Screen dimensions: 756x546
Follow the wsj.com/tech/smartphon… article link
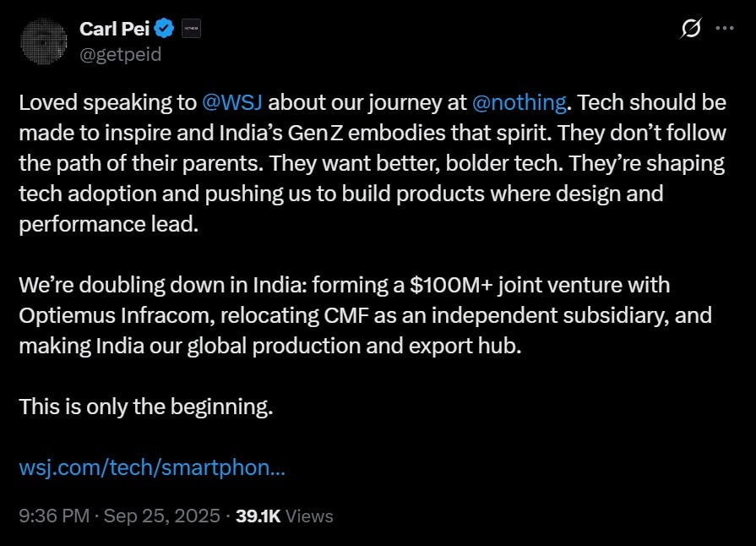pos(152,467)
